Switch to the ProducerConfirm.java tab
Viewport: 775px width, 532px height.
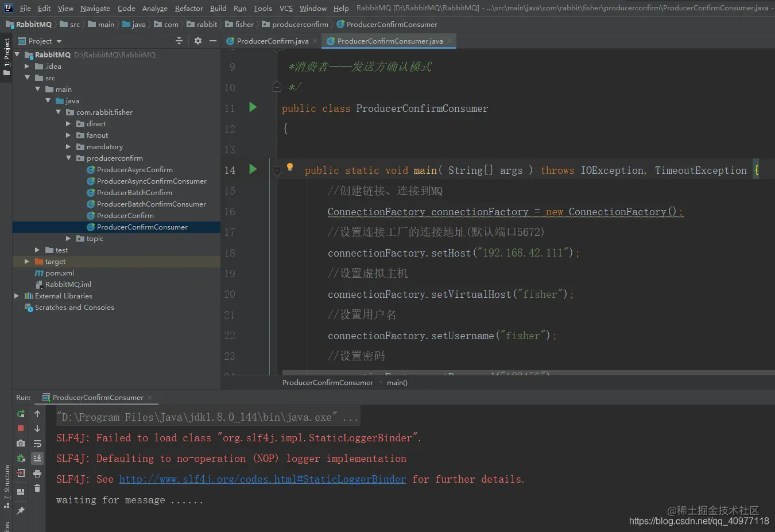(x=273, y=41)
